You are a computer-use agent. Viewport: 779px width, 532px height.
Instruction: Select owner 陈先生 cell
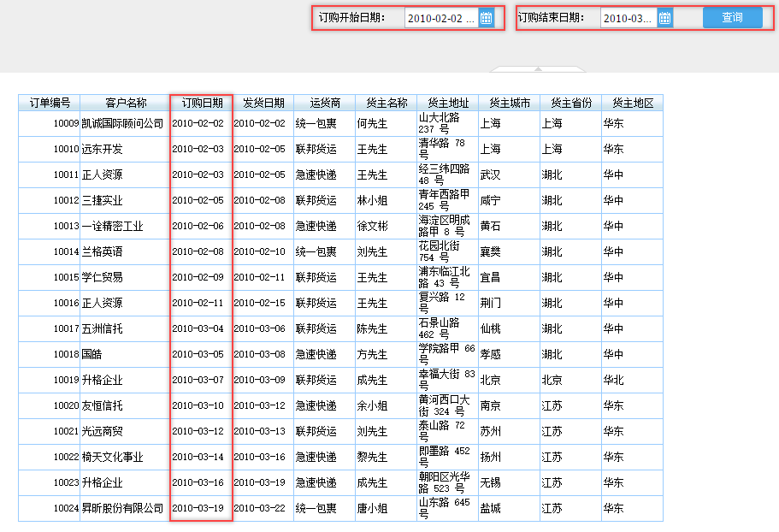point(386,328)
